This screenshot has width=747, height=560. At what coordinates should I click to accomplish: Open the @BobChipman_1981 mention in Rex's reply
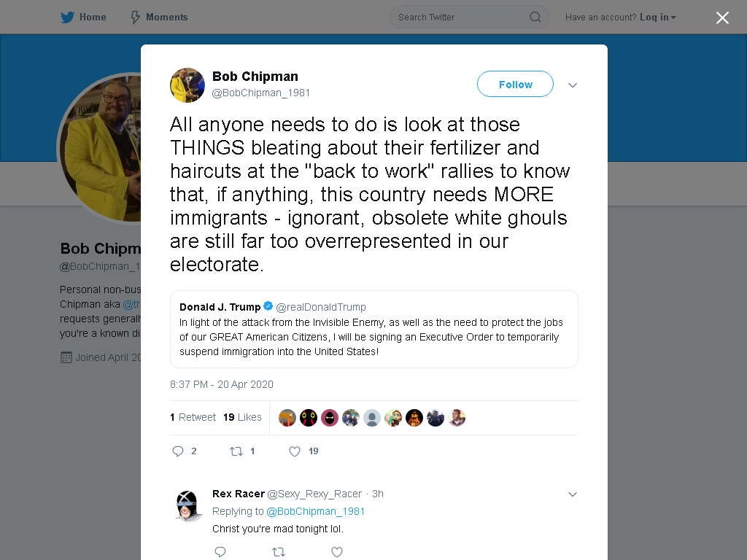[x=315, y=511]
